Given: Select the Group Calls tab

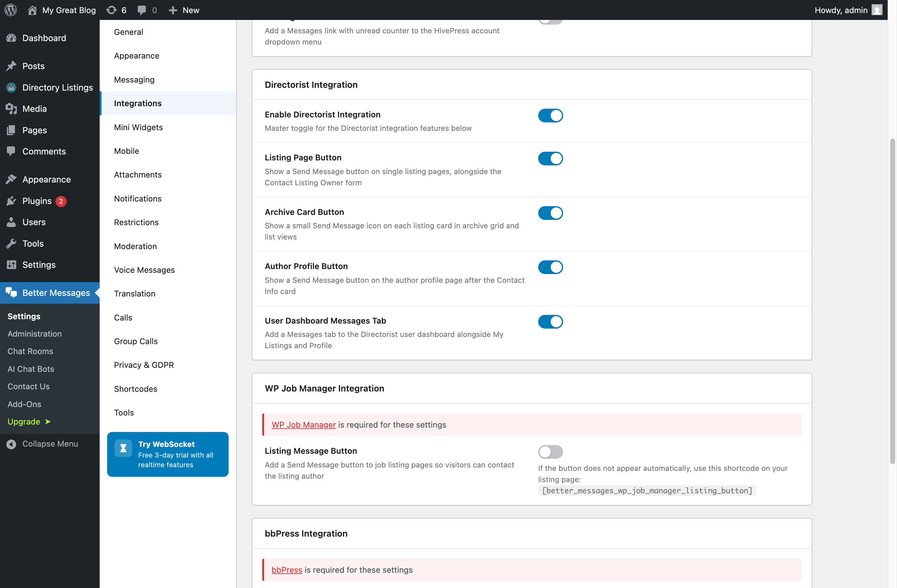Looking at the screenshot, I should coord(168,341).
